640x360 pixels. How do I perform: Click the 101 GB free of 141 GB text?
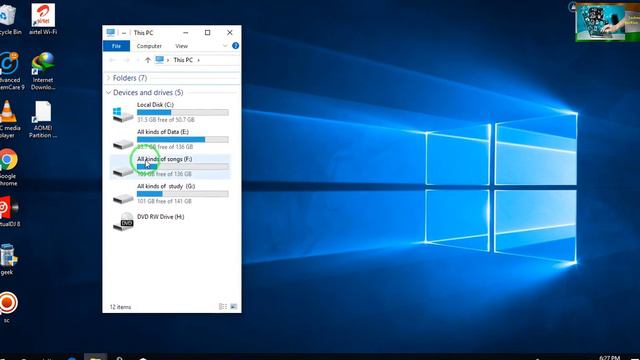[164, 201]
